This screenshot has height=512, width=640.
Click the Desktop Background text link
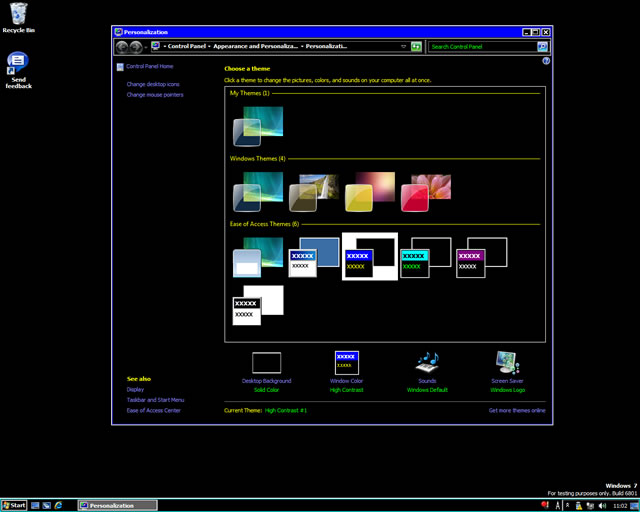click(x=267, y=381)
